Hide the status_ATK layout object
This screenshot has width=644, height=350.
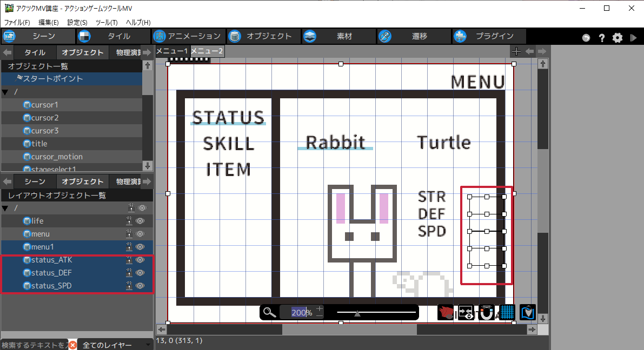point(142,260)
